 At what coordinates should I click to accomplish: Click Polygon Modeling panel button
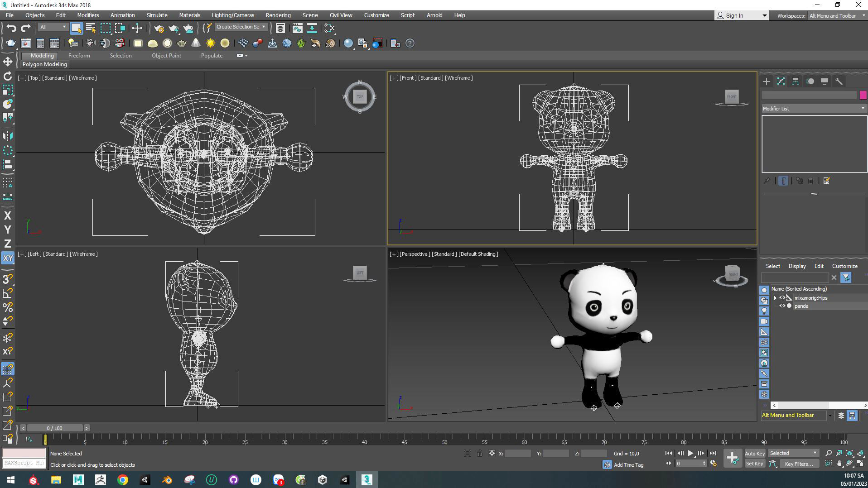point(45,64)
